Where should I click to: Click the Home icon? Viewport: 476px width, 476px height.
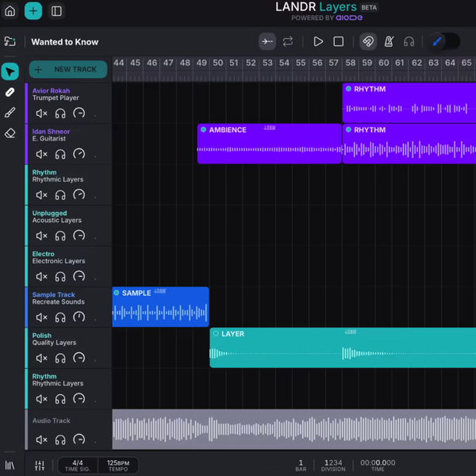click(x=10, y=11)
